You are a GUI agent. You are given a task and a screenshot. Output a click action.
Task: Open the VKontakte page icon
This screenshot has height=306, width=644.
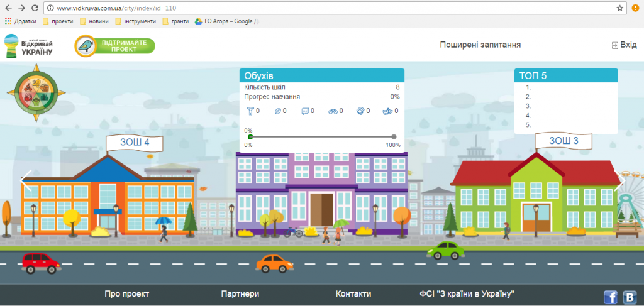click(x=630, y=297)
